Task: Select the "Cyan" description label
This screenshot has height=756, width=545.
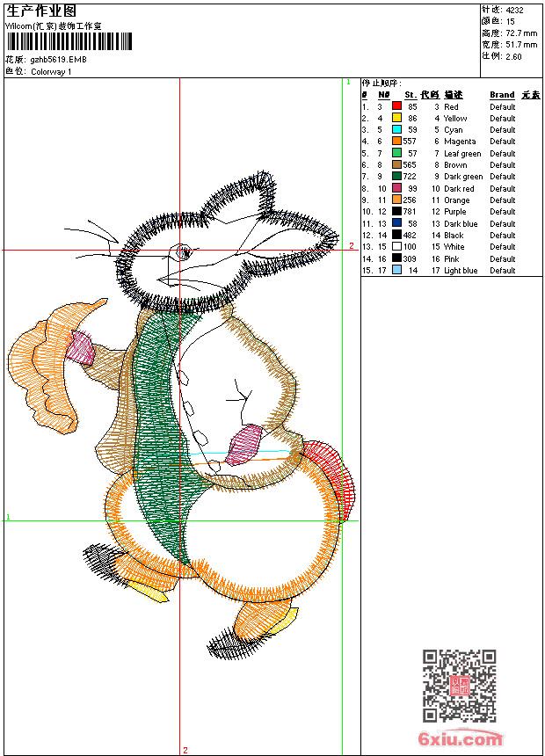Action: click(x=454, y=130)
